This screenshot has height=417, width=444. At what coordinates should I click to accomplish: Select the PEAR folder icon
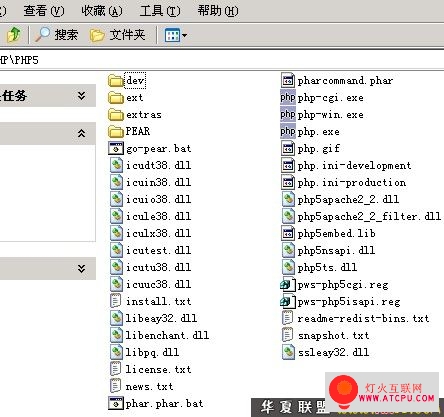tap(116, 131)
